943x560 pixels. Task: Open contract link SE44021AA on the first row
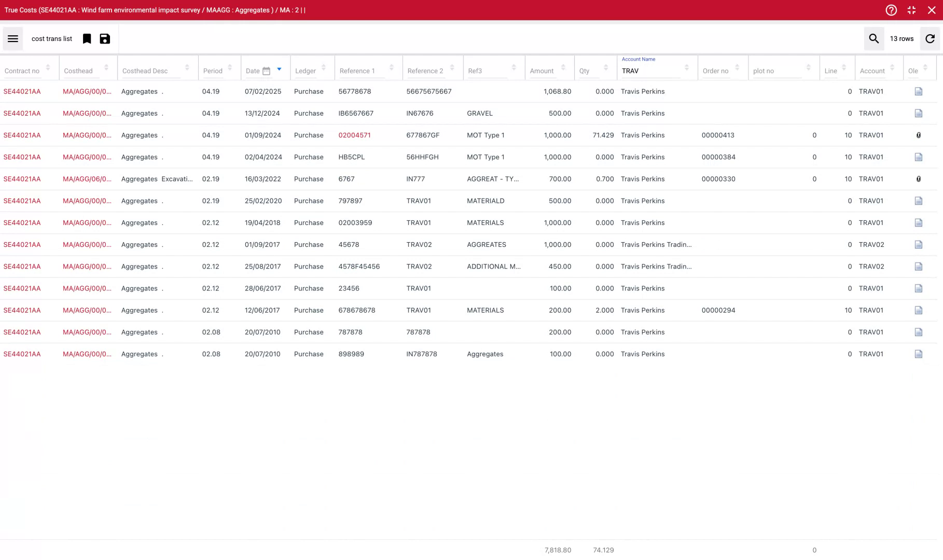(22, 91)
